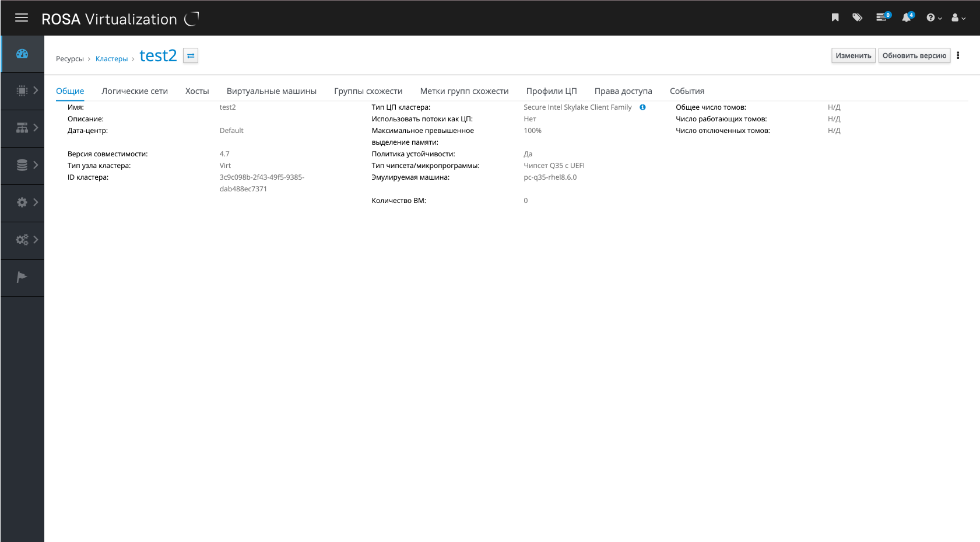The height and width of the screenshot is (542, 980).
Task: Click the Обновить версию button
Action: click(914, 56)
